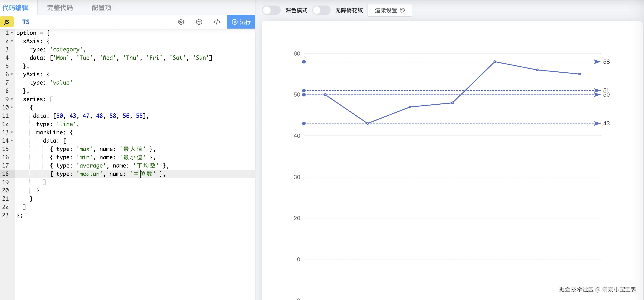
Task: Click the JS language badge
Action: click(x=7, y=22)
